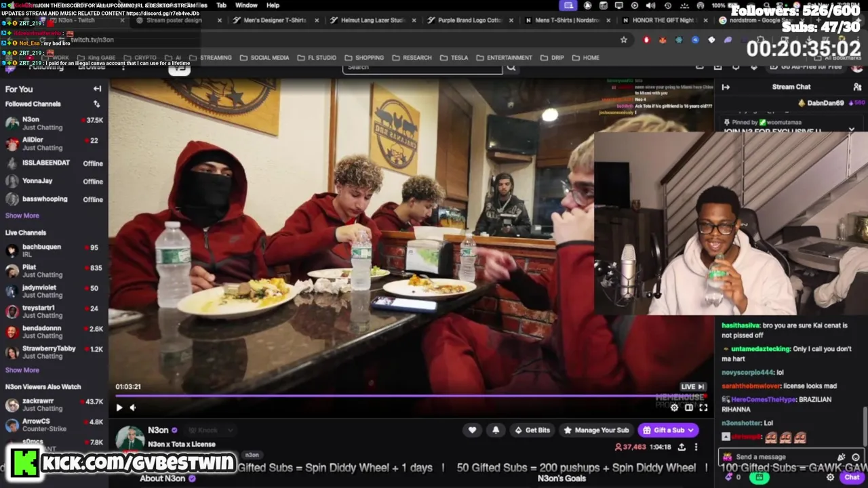The height and width of the screenshot is (488, 868).
Task: Open the FL STUDIO bookmarks folder
Action: pos(317,58)
